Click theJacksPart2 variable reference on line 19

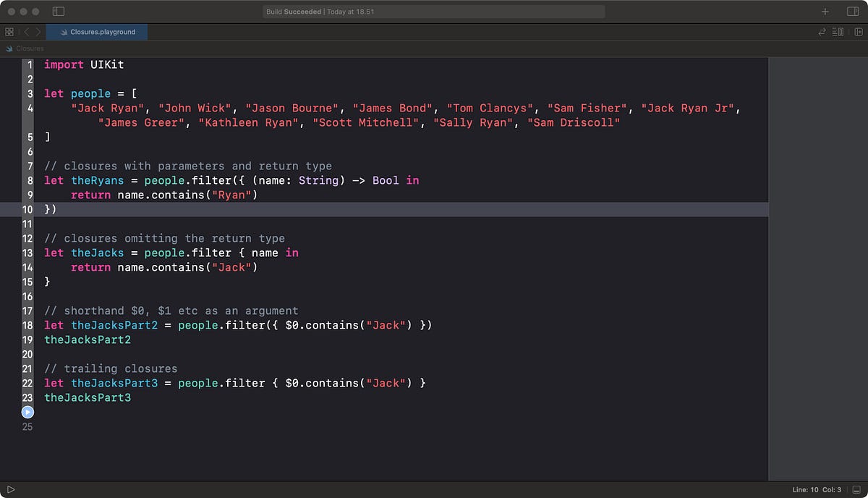pyautogui.click(x=88, y=339)
